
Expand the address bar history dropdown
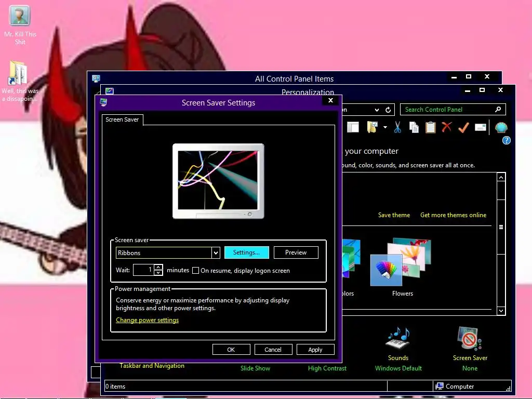[x=377, y=110]
